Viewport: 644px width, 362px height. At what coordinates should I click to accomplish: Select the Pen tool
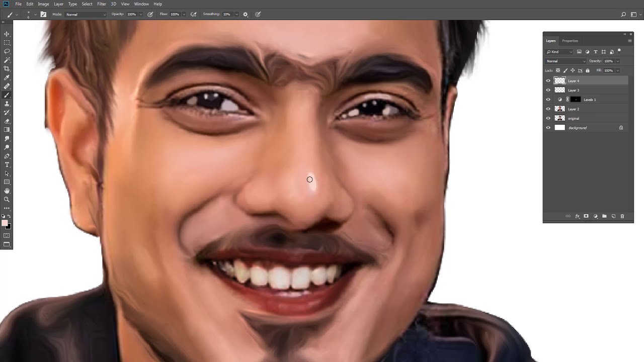(x=7, y=156)
